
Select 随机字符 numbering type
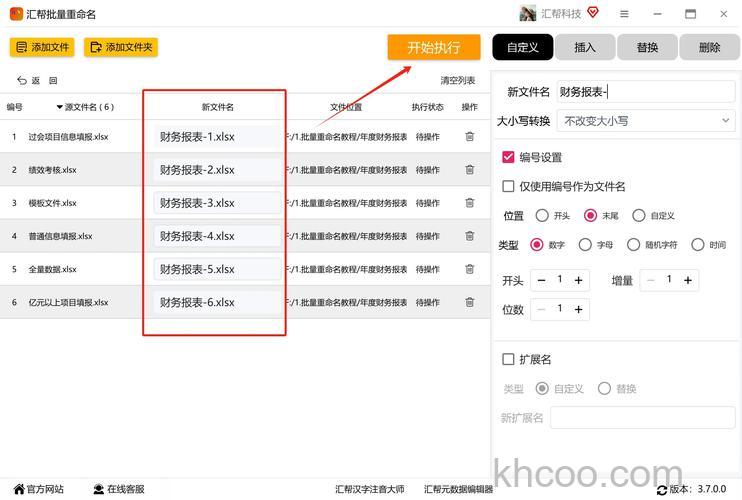(633, 245)
